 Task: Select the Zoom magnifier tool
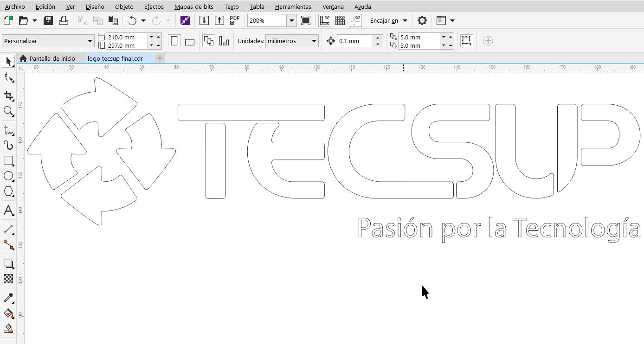(x=8, y=111)
